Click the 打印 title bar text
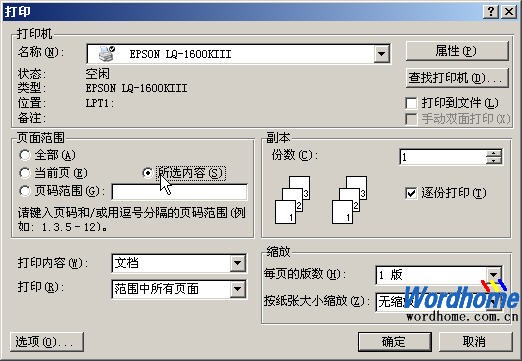The image size is (522, 361). click(x=17, y=12)
